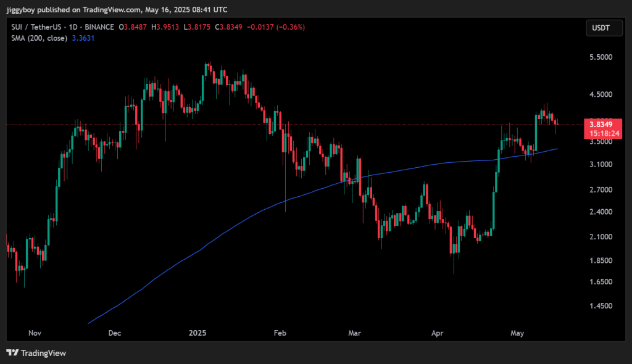Click the May time axis label
This screenshot has width=632, height=364.
(x=517, y=333)
